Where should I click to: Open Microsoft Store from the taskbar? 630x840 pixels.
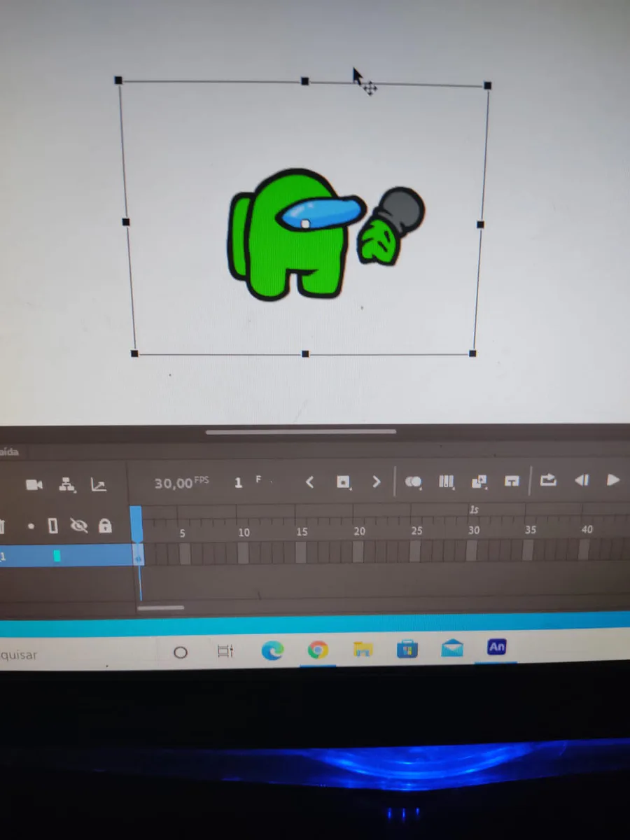point(407,649)
